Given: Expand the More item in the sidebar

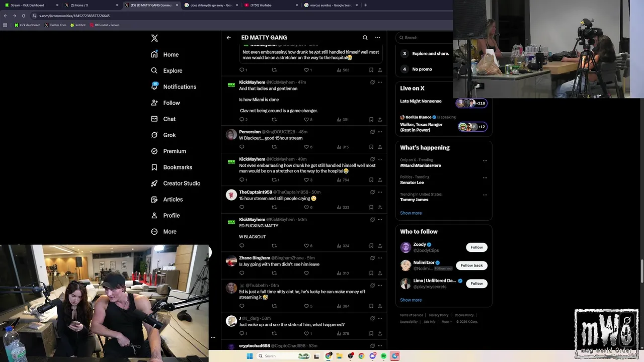Looking at the screenshot, I should 164,232.
